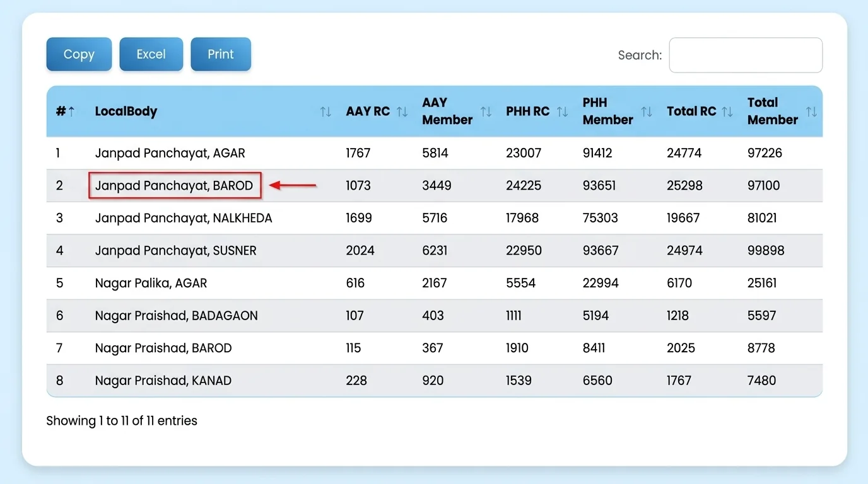
Task: Click the Showing 1 to 11 entries text
Action: [122, 420]
